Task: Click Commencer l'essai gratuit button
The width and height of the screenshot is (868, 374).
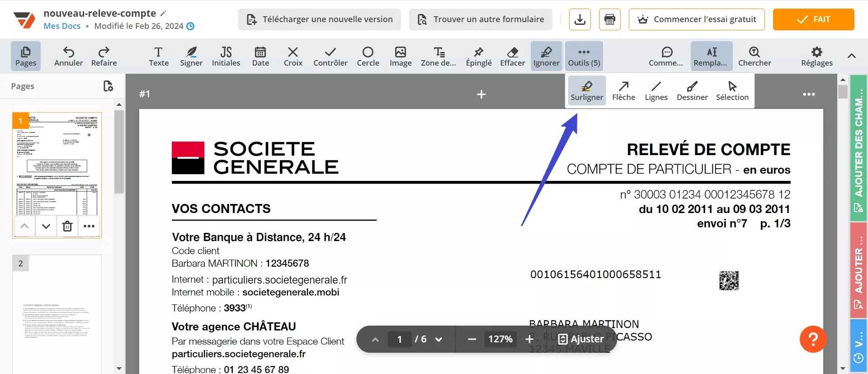Action: tap(697, 19)
